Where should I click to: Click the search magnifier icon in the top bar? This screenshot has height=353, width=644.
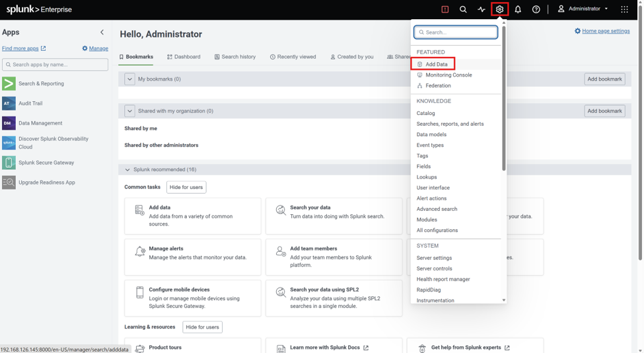click(x=463, y=9)
